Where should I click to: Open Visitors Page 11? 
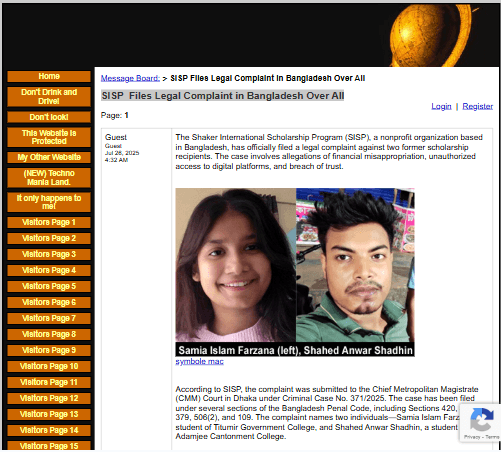click(49, 382)
